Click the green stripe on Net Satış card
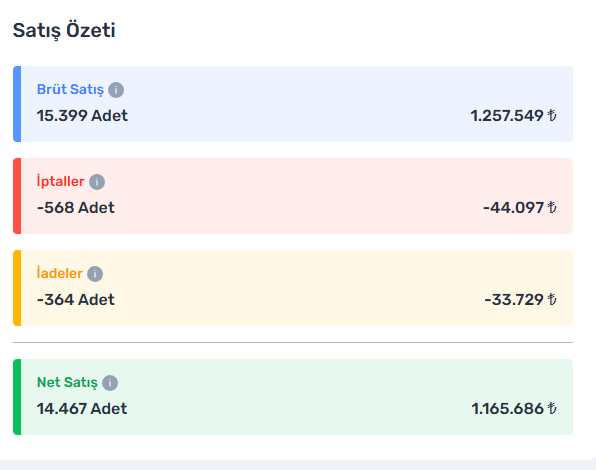The image size is (596, 470). tap(17, 397)
